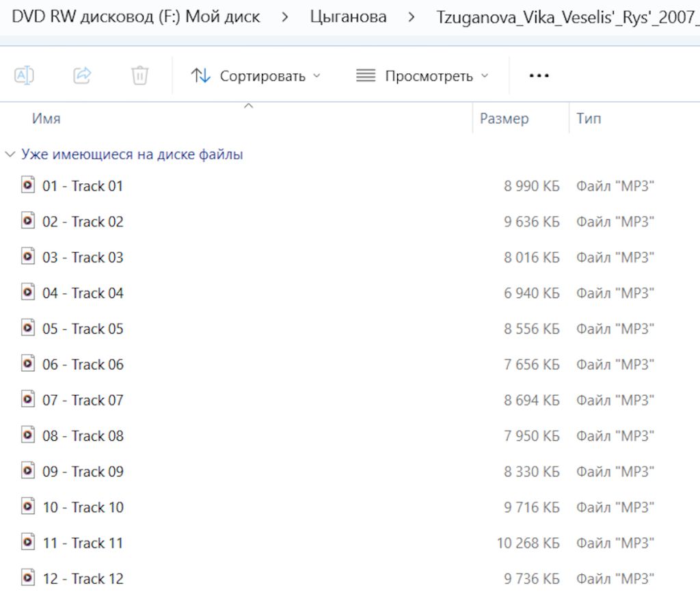Screen dimensions: 700x607
Task: Navigate to the Цыганова folder breadcrumb
Action: (x=348, y=17)
